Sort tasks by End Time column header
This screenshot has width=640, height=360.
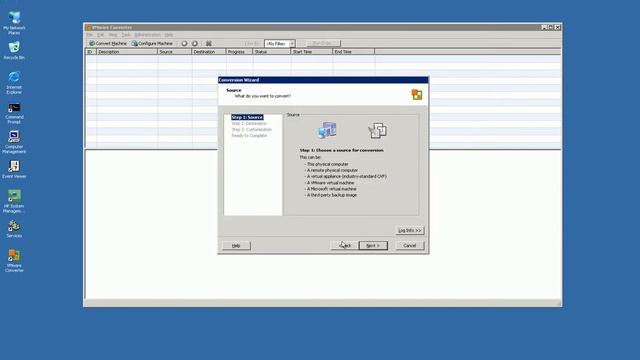pos(354,52)
